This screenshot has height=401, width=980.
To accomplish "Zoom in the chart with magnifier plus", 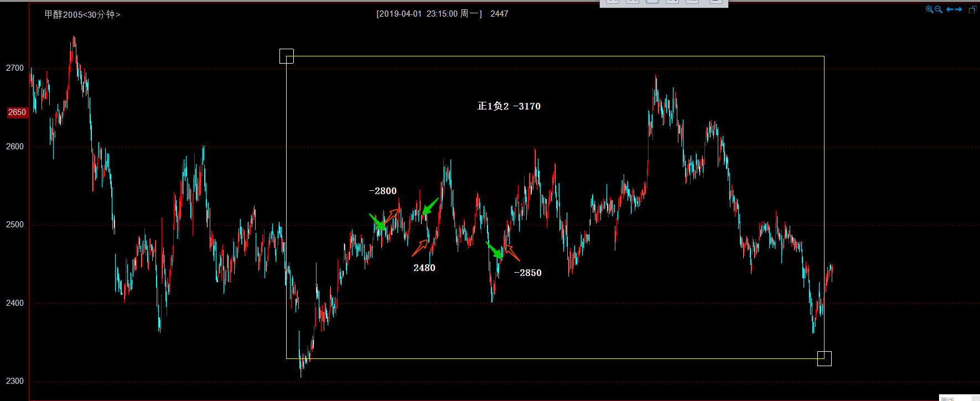I will (x=930, y=9).
